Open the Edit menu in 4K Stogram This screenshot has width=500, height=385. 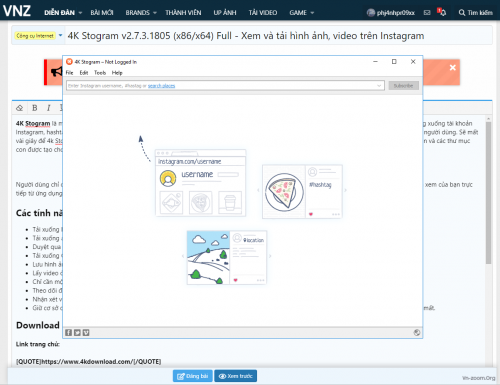(84, 73)
